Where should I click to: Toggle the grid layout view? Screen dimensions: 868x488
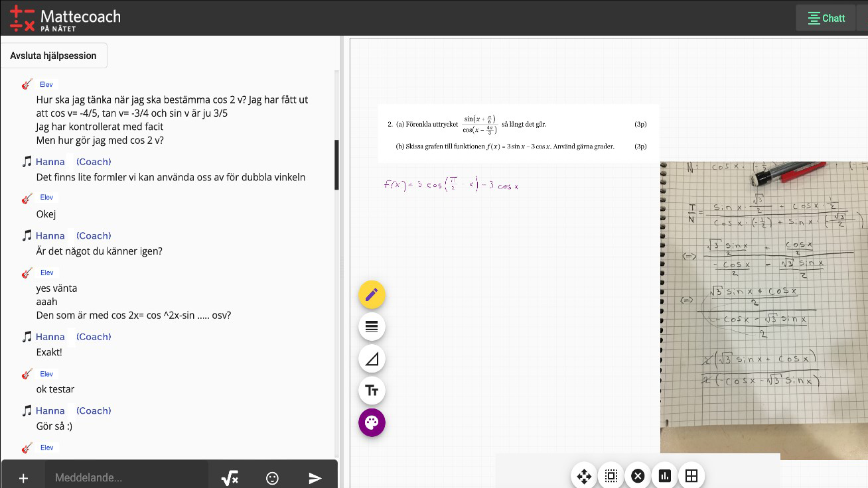pyautogui.click(x=691, y=475)
